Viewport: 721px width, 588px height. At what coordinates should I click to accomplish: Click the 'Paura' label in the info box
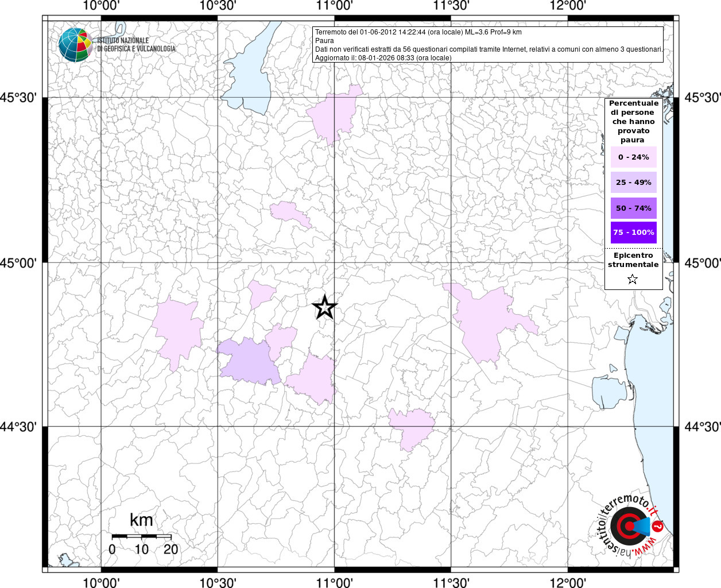coord(324,41)
